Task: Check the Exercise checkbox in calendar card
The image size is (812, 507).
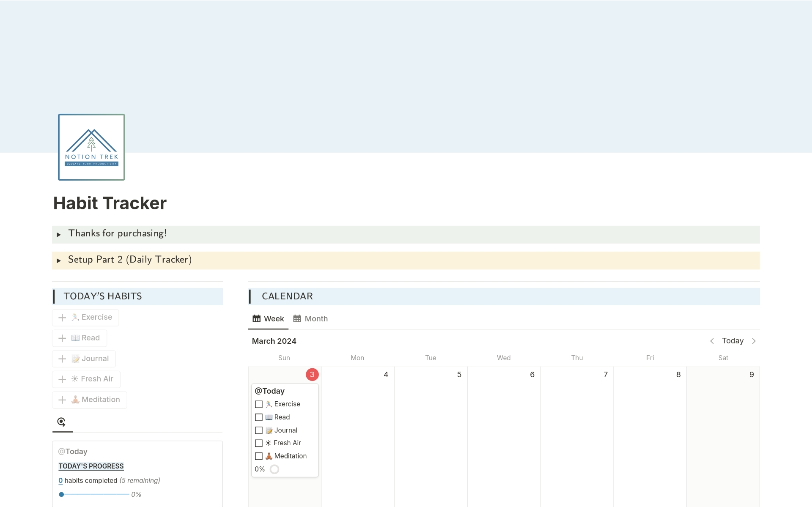Action: 259,404
